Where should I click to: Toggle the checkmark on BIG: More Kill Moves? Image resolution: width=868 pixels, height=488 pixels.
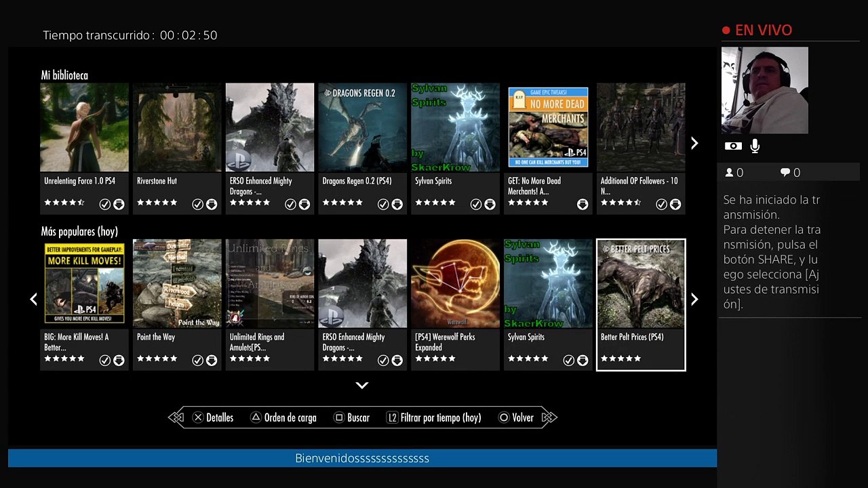tap(105, 360)
